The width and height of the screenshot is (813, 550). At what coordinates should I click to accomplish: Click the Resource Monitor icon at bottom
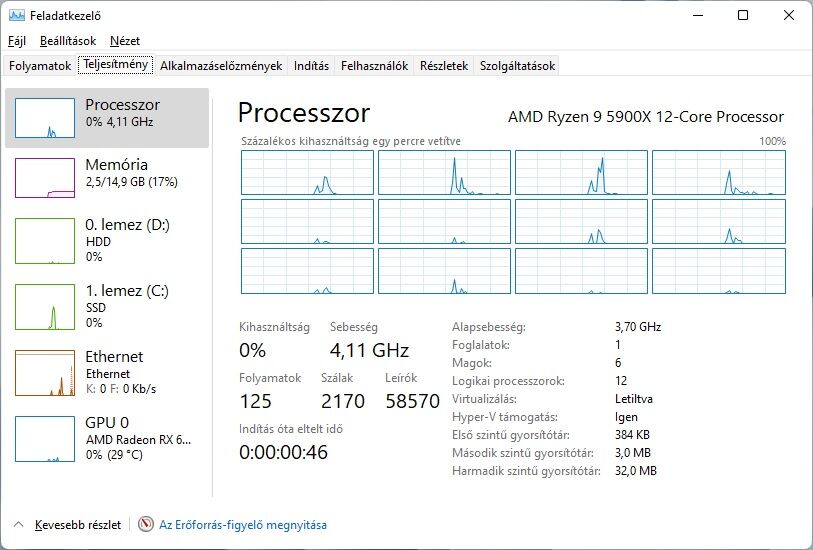tap(146, 524)
